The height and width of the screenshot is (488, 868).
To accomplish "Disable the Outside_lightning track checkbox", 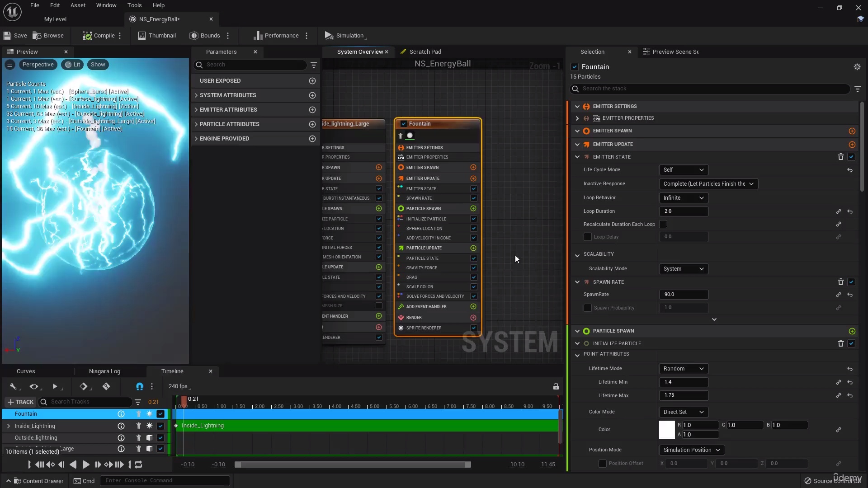I will point(160,437).
